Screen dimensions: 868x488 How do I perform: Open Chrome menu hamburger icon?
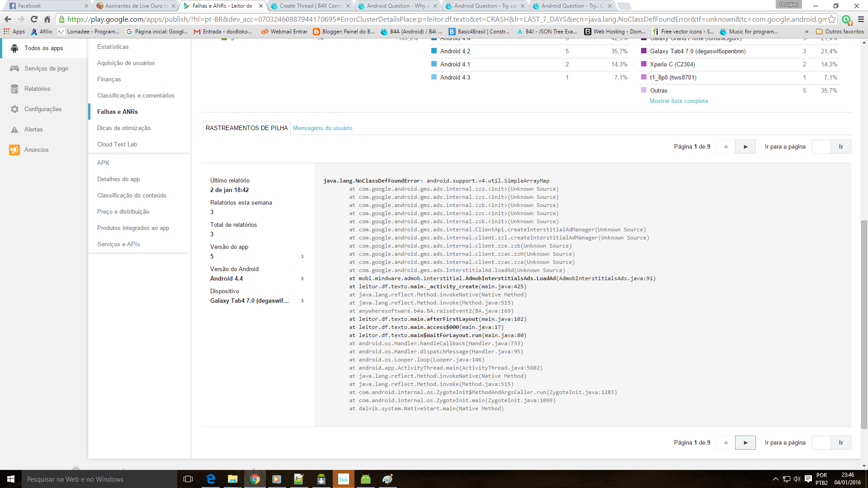(861, 19)
